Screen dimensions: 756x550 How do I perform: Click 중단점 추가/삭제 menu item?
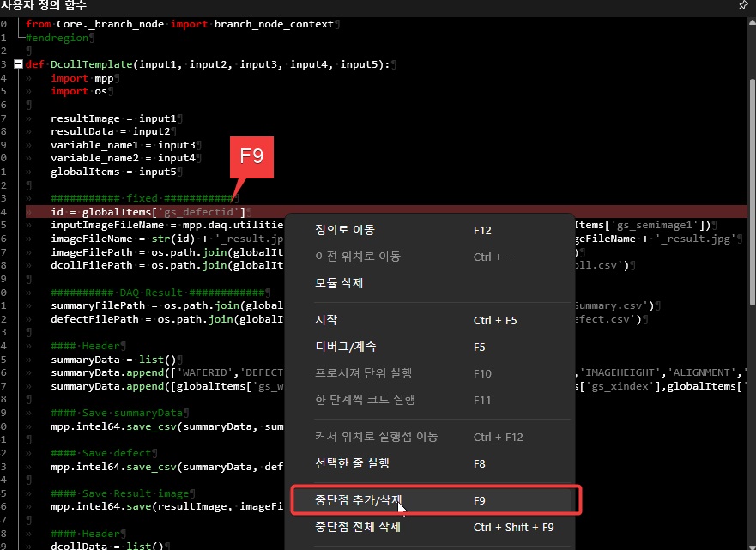[x=359, y=499]
